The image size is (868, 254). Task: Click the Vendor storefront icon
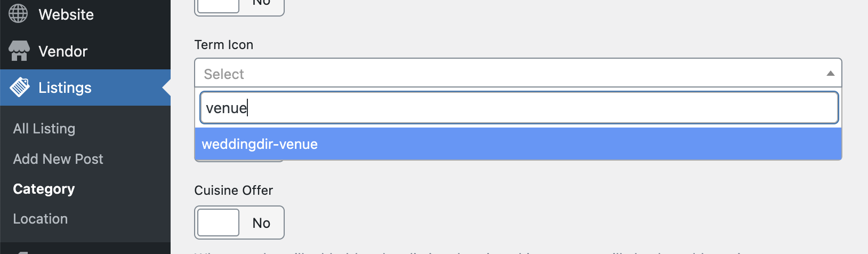pos(19,51)
